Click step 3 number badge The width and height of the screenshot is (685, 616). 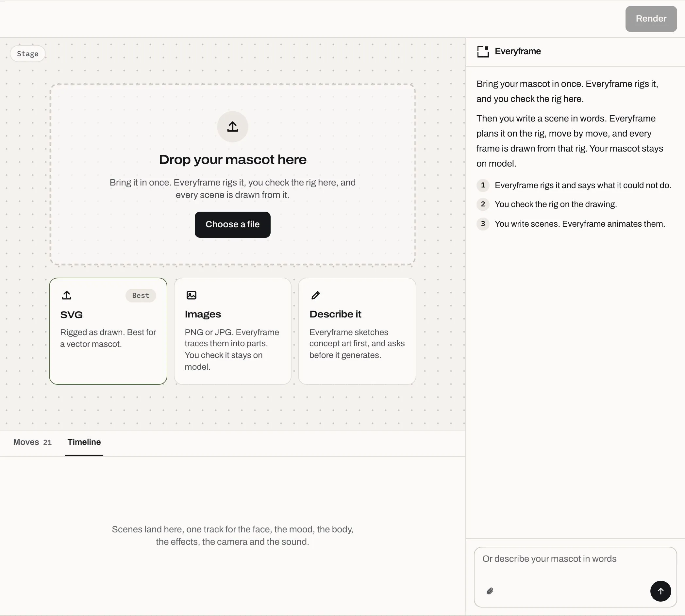483,224
